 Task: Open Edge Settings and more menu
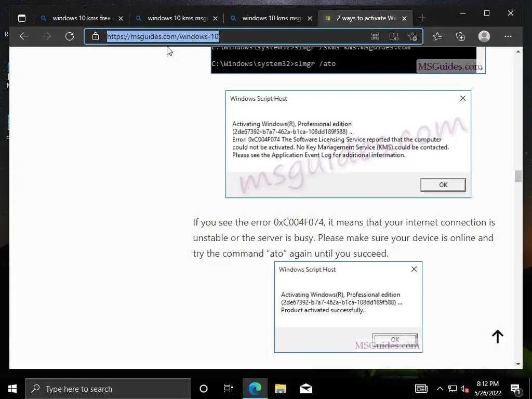point(508,36)
